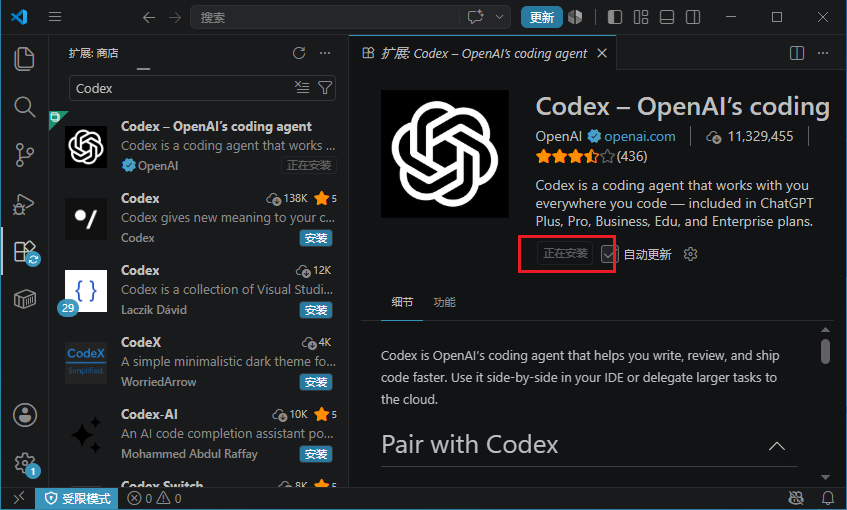Screen dimensions: 847x510
Task: Click the scrollbar down arrow
Action: pyautogui.click(x=825, y=477)
